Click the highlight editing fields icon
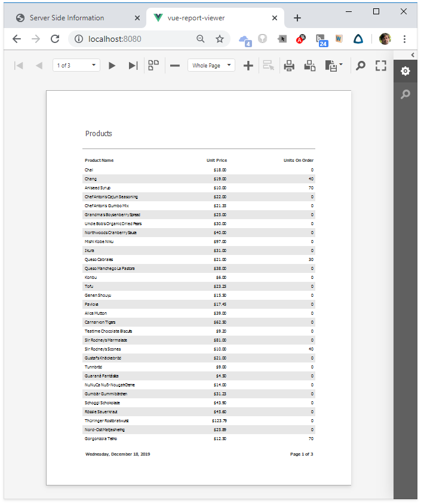Screen dimensions: 421x504 coord(268,65)
